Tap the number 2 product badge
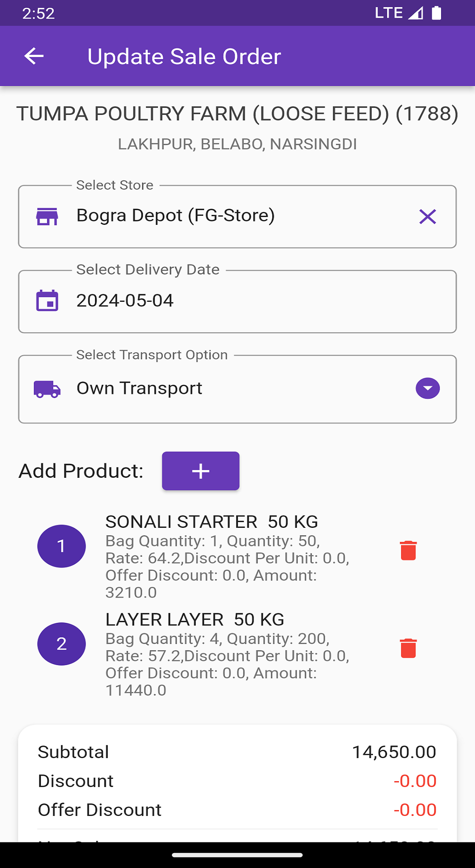Image resolution: width=475 pixels, height=868 pixels. click(62, 644)
